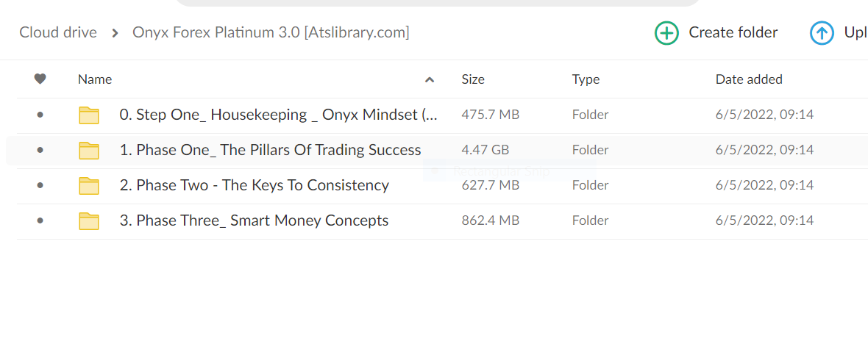Open Phase Three_ Smart Money Concepts folder

tap(254, 220)
